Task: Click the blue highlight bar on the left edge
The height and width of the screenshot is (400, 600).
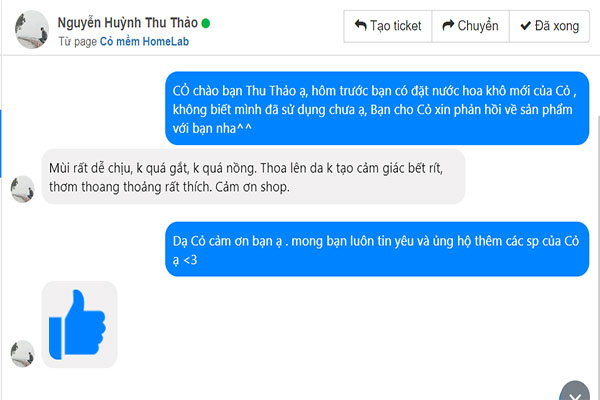Action: [x=1, y=144]
